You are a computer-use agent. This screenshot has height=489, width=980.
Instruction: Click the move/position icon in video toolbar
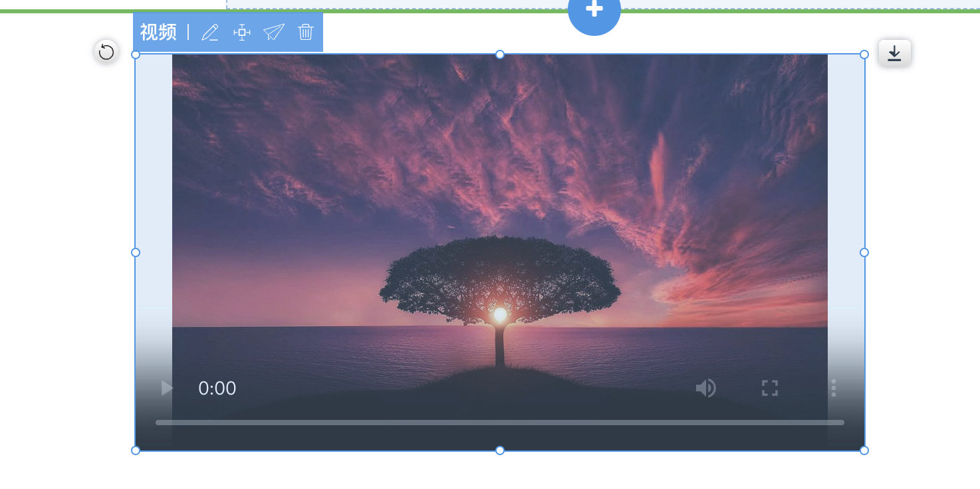[242, 32]
